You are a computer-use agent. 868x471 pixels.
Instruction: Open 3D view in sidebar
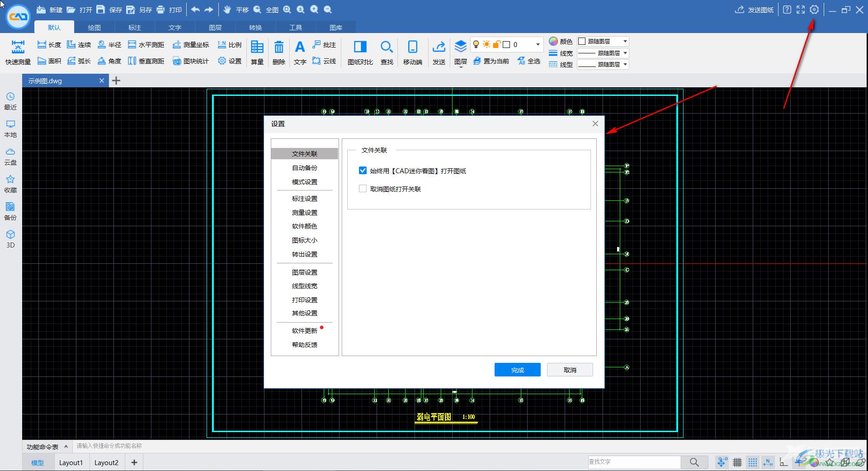(x=10, y=239)
